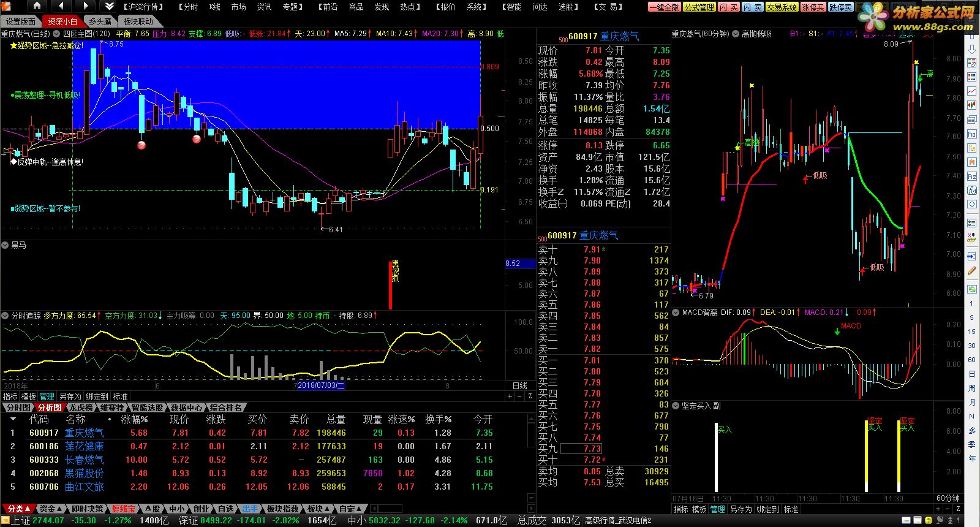The height and width of the screenshot is (527, 980).
Task: Open dropdown next to 重庆燃气(日线) title
Action: pos(57,34)
